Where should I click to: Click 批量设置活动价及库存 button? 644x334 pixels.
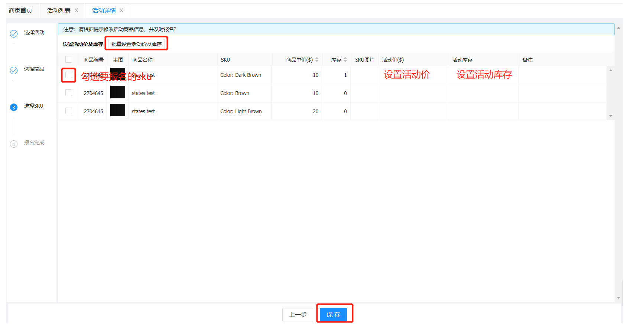[x=137, y=44]
